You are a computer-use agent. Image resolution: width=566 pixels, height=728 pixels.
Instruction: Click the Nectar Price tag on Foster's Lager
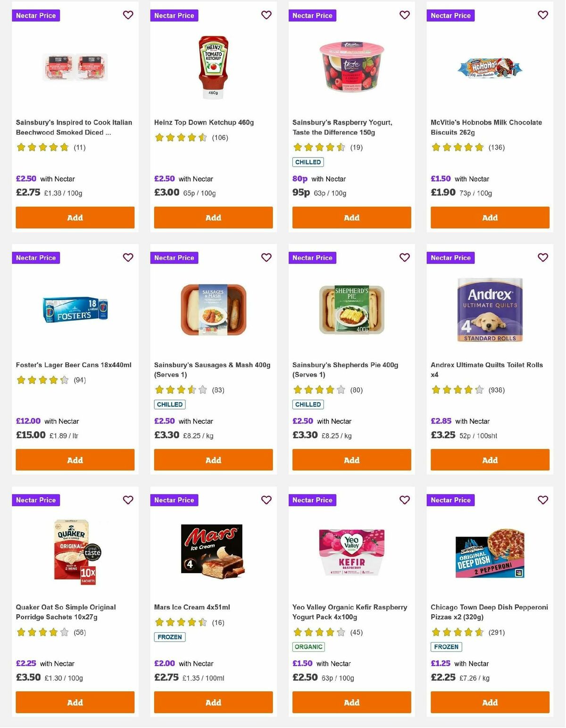[x=35, y=258]
